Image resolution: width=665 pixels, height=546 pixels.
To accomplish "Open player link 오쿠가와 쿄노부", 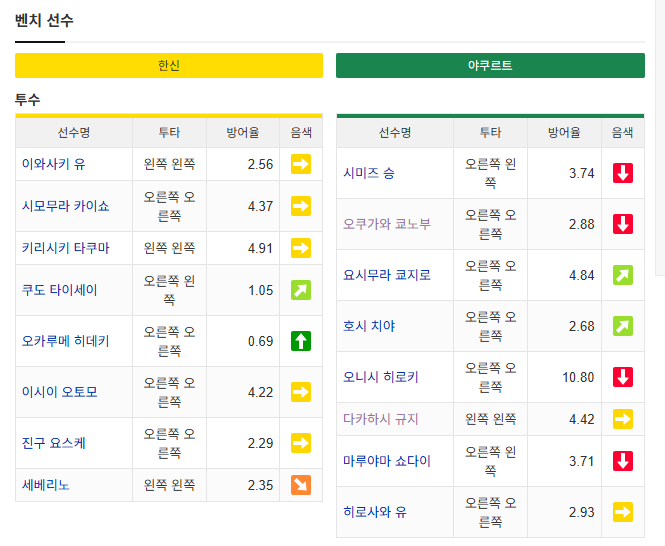I will pyautogui.click(x=387, y=224).
